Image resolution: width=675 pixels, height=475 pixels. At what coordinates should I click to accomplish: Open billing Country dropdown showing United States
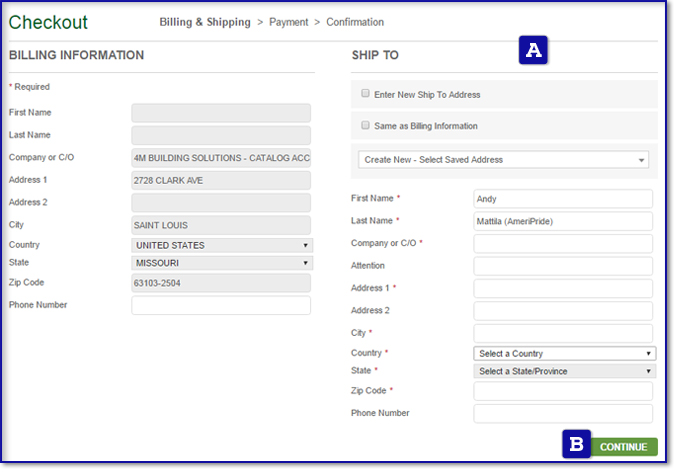click(221, 245)
